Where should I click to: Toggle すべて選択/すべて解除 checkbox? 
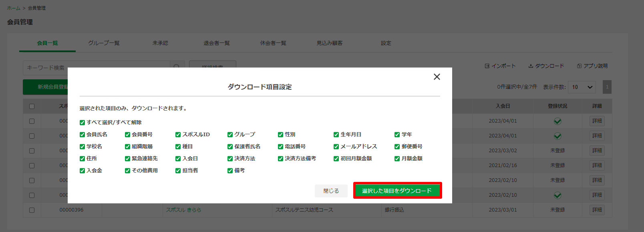[x=82, y=123]
